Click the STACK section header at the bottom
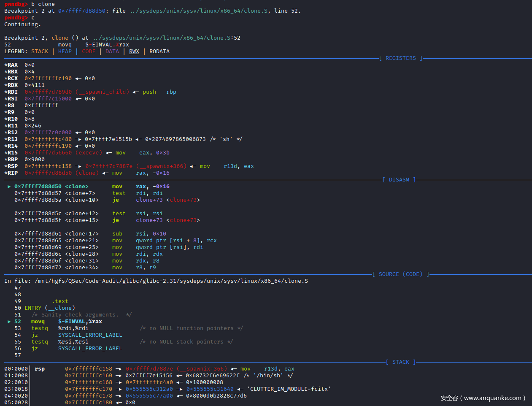This screenshot has height=406, width=532. (400, 362)
